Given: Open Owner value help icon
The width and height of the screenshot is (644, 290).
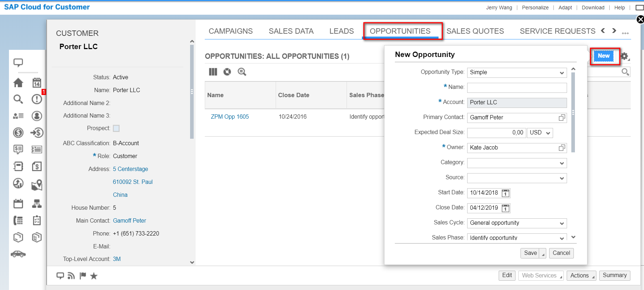Looking at the screenshot, I should pyautogui.click(x=562, y=148).
